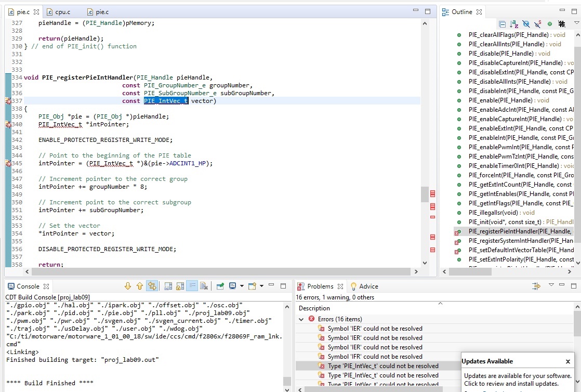Collapse all nodes in the Outline view
Screen dimensions: 581x392
503,24
